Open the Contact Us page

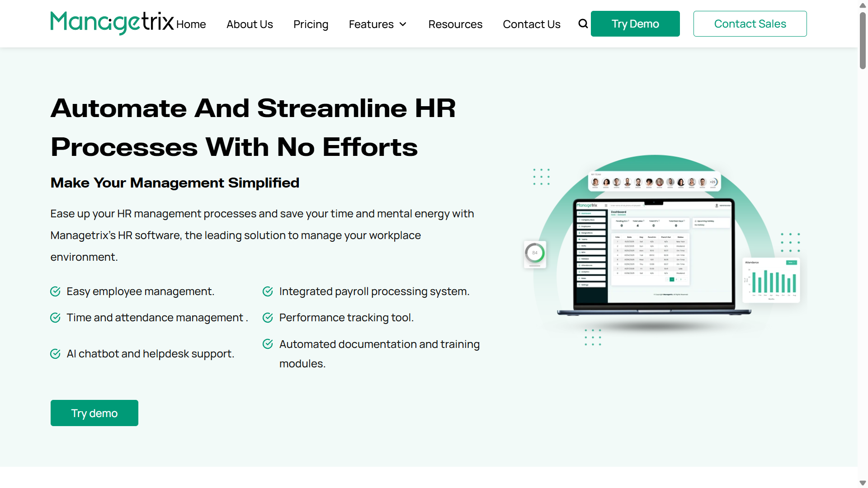[532, 24]
